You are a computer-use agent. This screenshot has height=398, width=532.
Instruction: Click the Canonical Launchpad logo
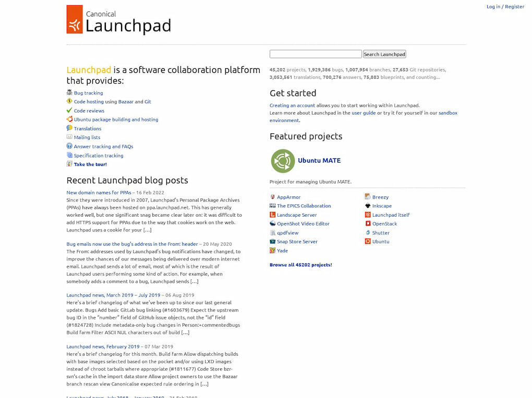pyautogui.click(x=118, y=20)
